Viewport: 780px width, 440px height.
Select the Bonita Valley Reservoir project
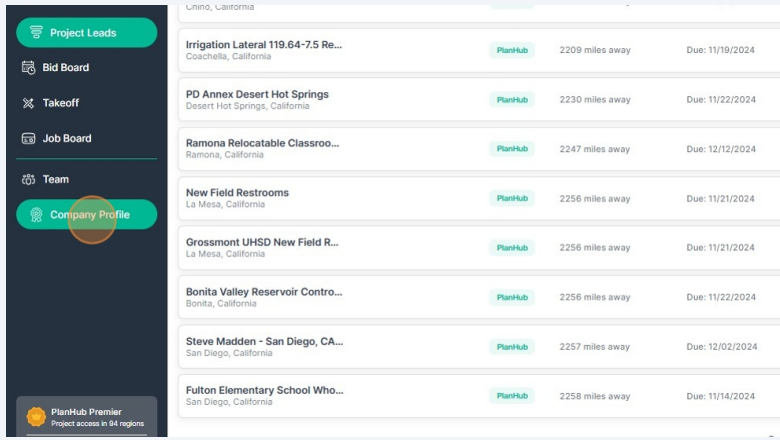[479, 297]
